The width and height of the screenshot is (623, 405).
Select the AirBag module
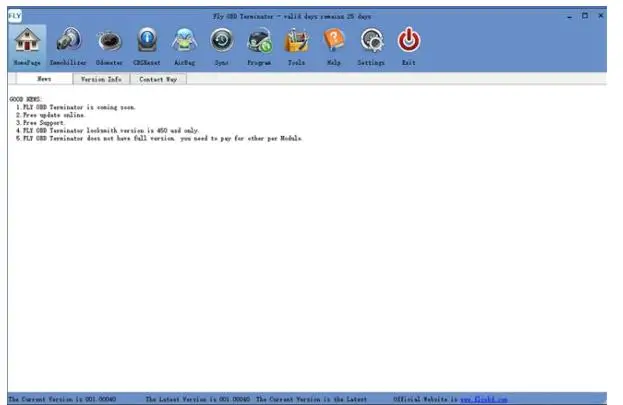pyautogui.click(x=184, y=40)
